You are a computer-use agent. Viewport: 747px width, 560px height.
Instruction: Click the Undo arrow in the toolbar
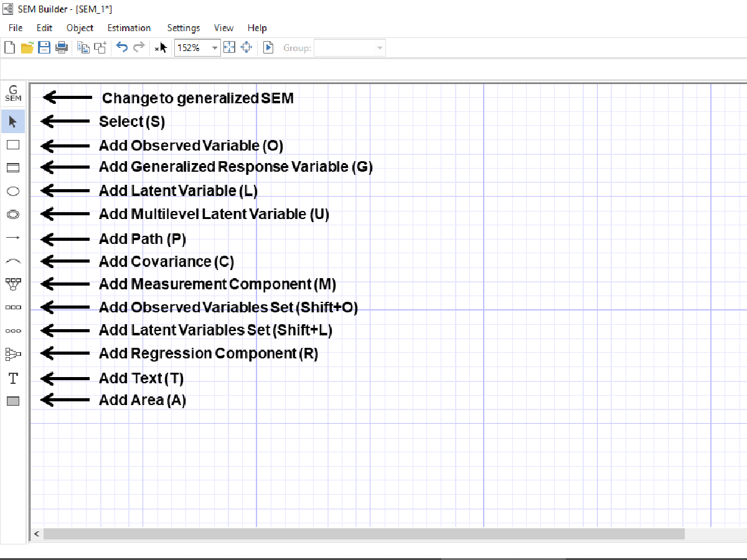click(122, 47)
